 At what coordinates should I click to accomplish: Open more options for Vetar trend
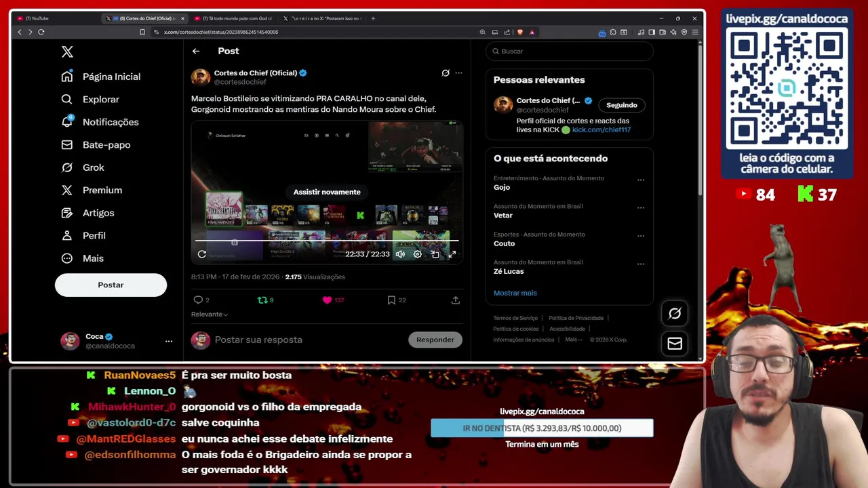pos(641,208)
